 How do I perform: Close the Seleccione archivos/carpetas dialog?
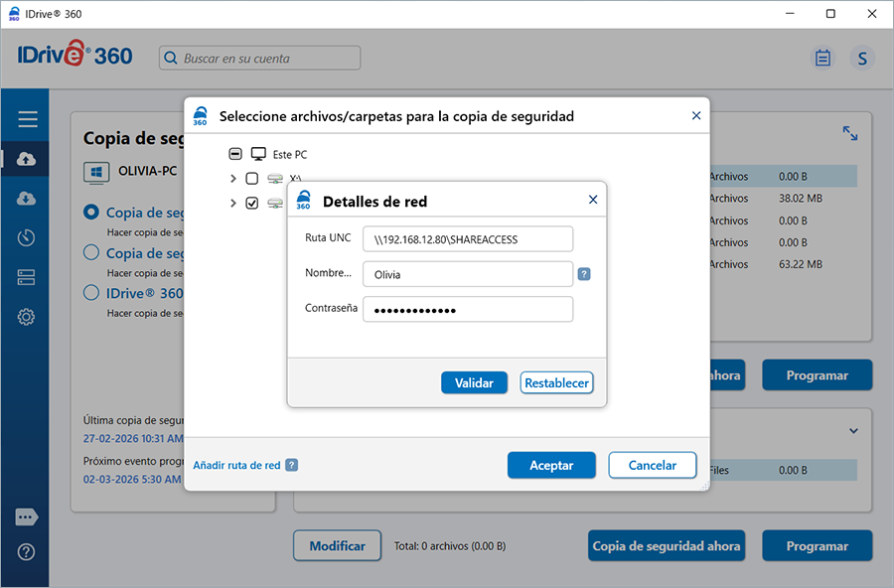[x=696, y=116]
